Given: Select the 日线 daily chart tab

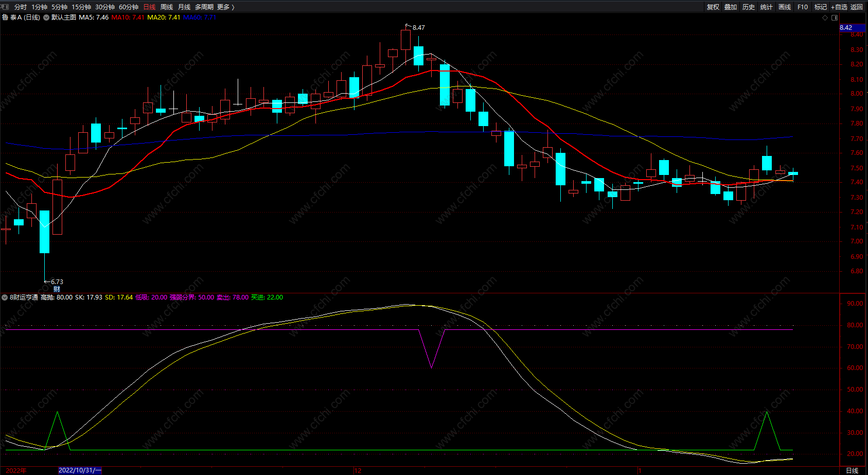Looking at the screenshot, I should 149,7.
